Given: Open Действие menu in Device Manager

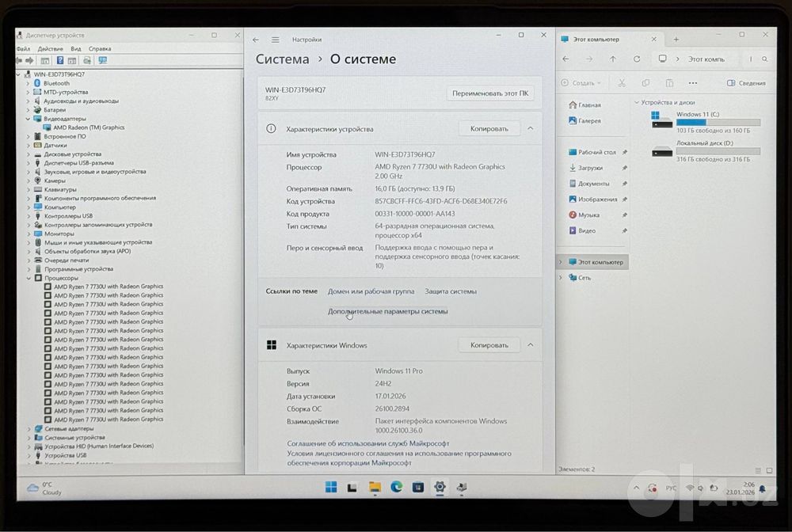Looking at the screenshot, I should tap(51, 49).
